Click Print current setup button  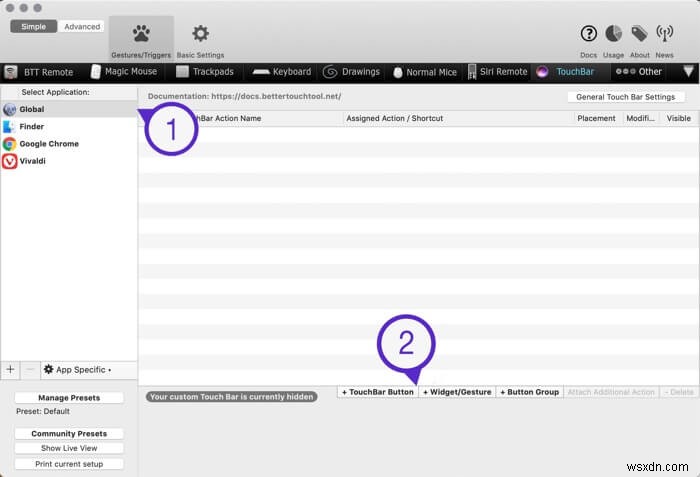click(x=69, y=464)
